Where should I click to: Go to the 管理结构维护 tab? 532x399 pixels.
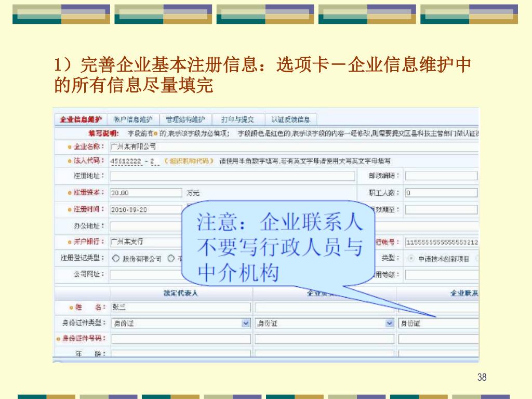pyautogui.click(x=185, y=119)
